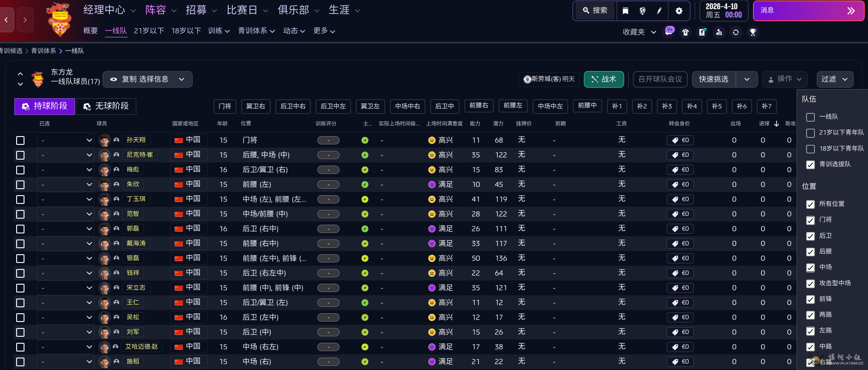Open the player search scouting icon
This screenshot has width=868, height=370.
coord(719,32)
